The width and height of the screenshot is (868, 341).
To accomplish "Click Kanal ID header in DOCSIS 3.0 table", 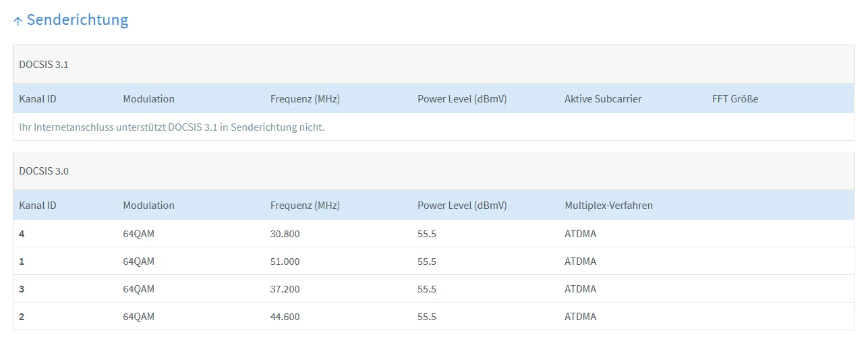I will coord(38,206).
